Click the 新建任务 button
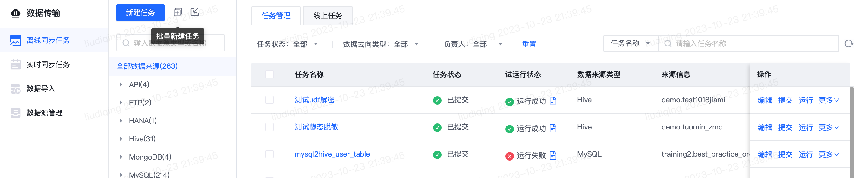 (x=140, y=13)
